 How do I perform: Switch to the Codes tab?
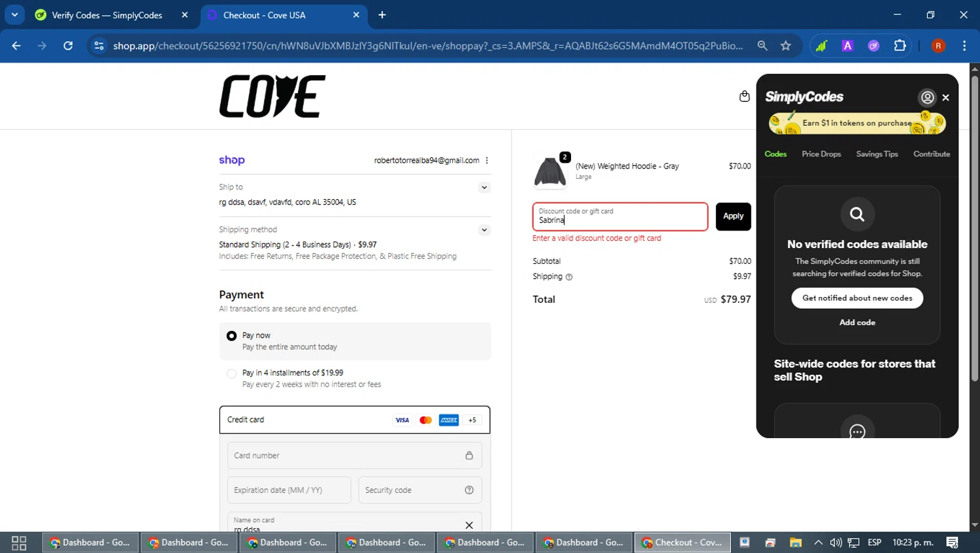(776, 154)
